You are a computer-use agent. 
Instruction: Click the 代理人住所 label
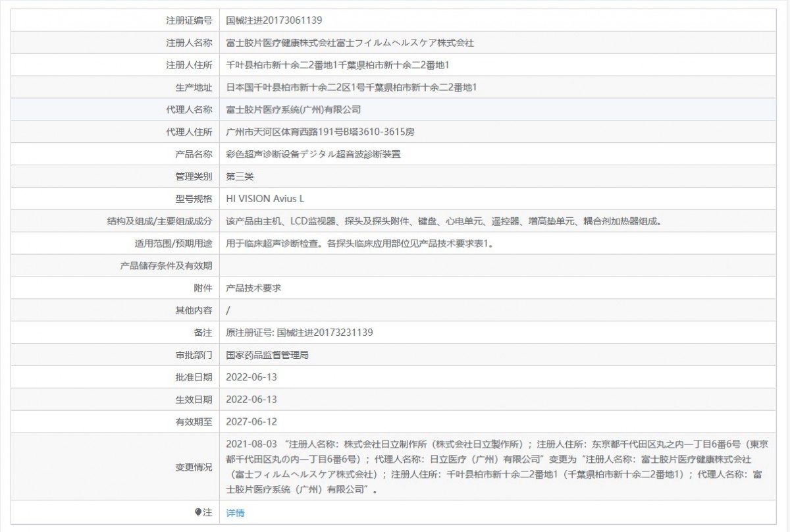coord(189,132)
